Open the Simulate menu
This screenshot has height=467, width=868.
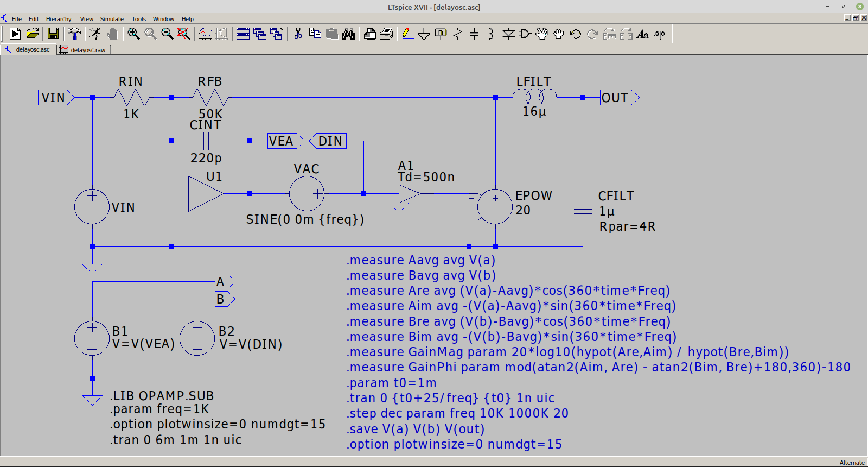point(112,19)
